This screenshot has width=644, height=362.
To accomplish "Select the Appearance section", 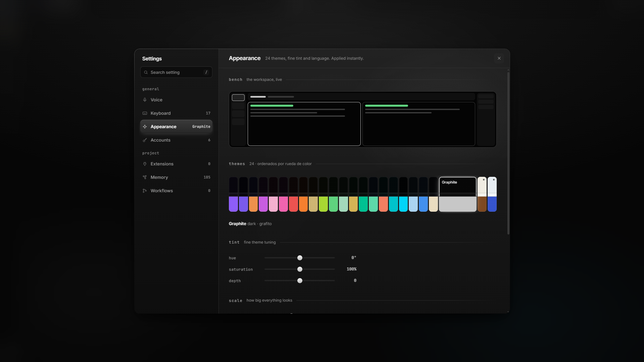I will (x=176, y=126).
